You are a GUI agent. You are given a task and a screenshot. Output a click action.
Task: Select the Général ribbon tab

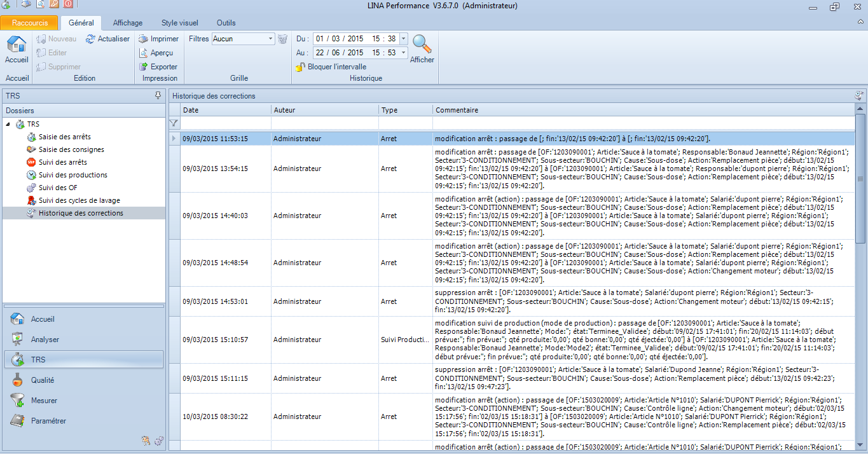click(81, 23)
